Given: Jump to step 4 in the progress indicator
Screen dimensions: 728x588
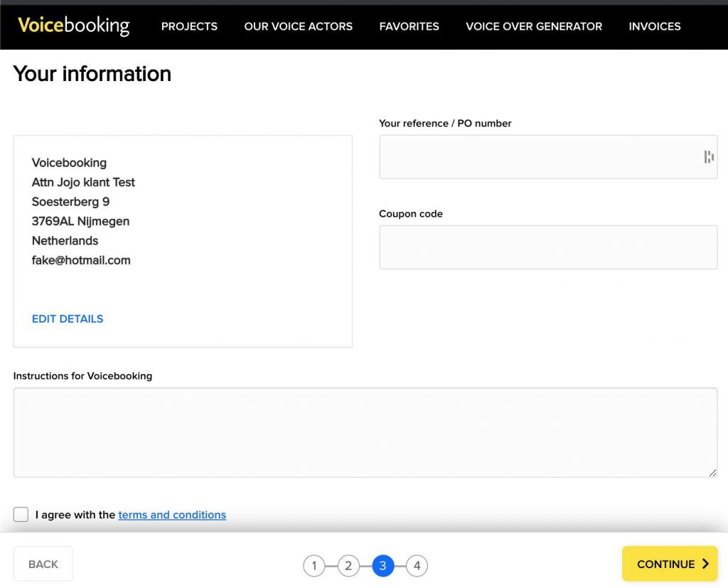Looking at the screenshot, I should tap(417, 566).
